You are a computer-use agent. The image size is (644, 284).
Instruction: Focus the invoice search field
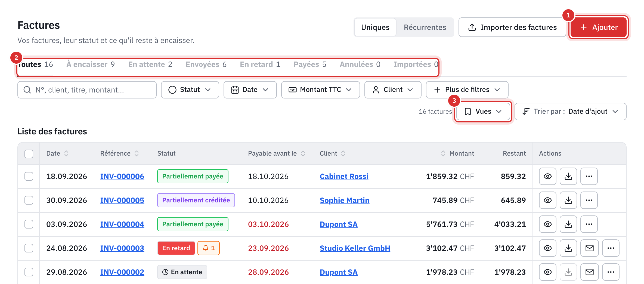87,90
